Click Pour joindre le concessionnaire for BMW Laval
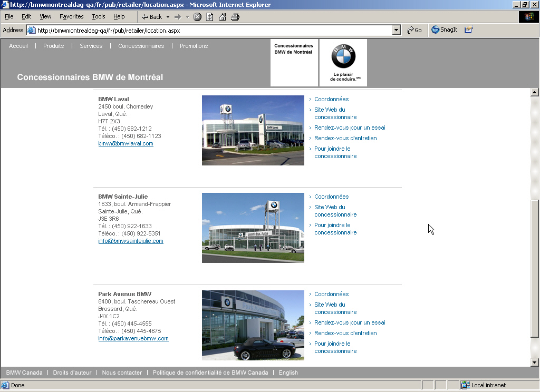Viewport: 540px width, 392px height. (335, 152)
